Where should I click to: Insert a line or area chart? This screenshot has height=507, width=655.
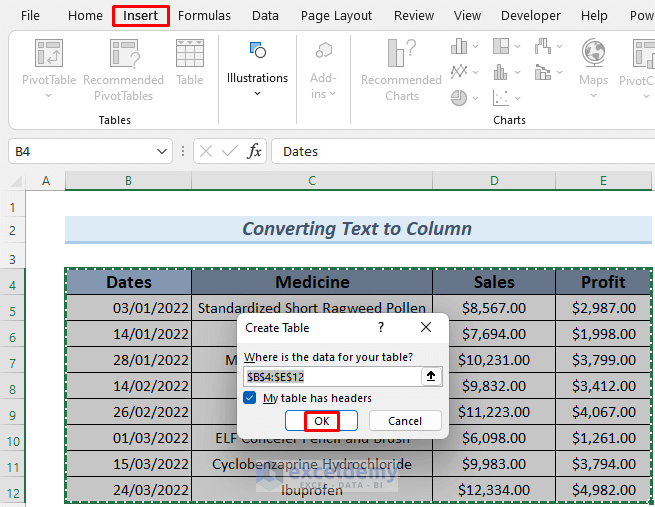point(459,72)
